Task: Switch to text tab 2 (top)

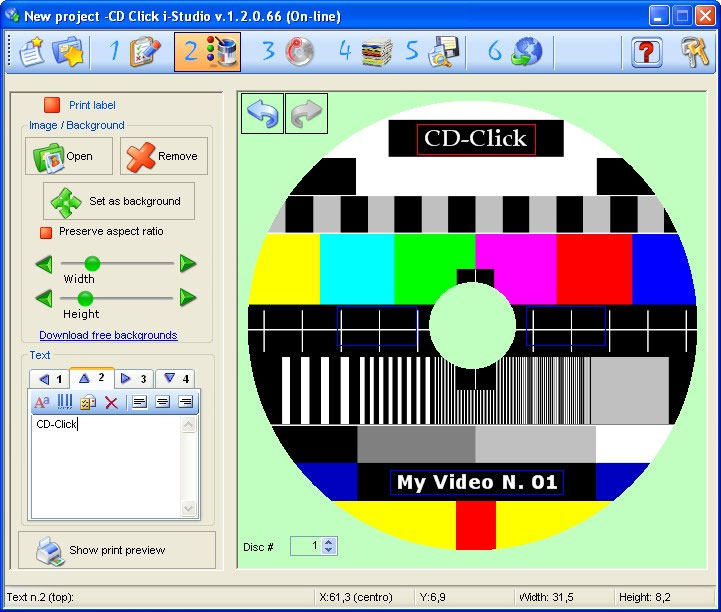Action: click(92, 378)
